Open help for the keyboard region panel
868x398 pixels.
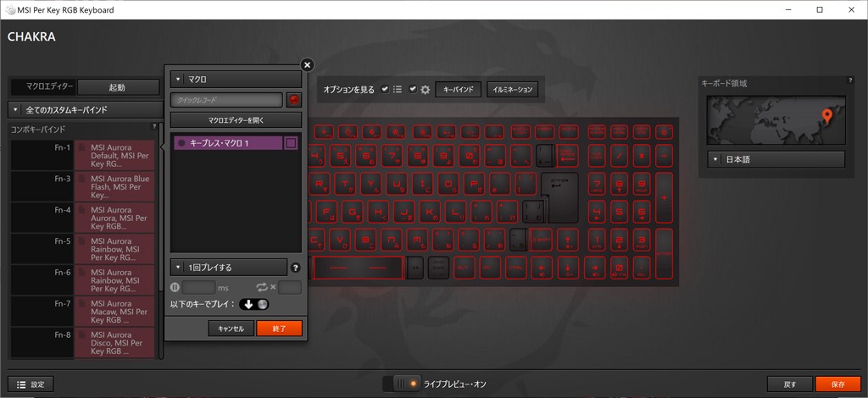pyautogui.click(x=850, y=80)
